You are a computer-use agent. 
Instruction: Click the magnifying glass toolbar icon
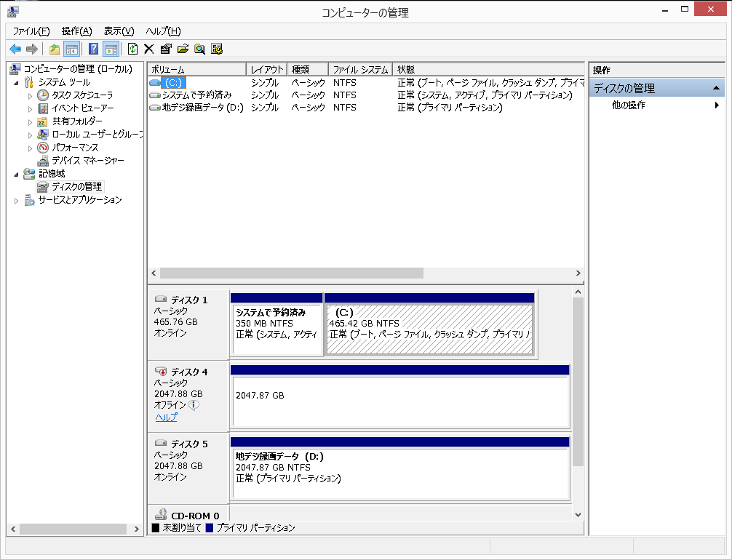pyautogui.click(x=199, y=49)
